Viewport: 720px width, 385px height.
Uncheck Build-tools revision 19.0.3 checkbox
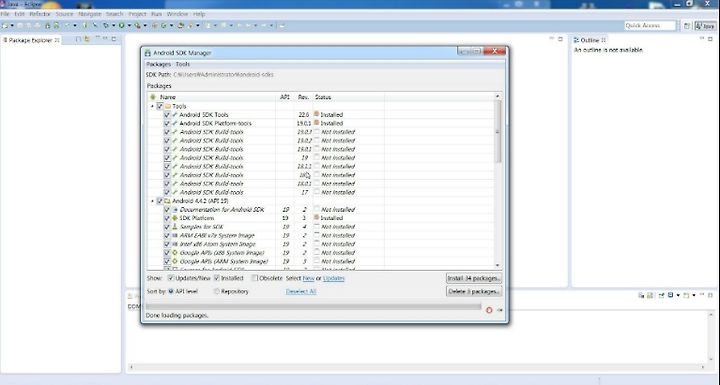pos(167,132)
